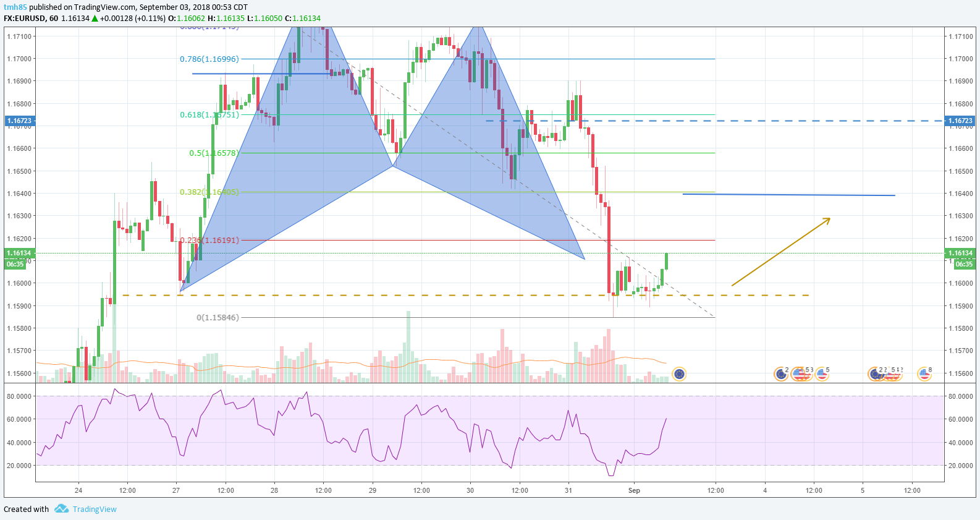Click the 0.786(1.16996) Fibonacci label
Image resolution: width=980 pixels, height=520 pixels.
coord(209,59)
